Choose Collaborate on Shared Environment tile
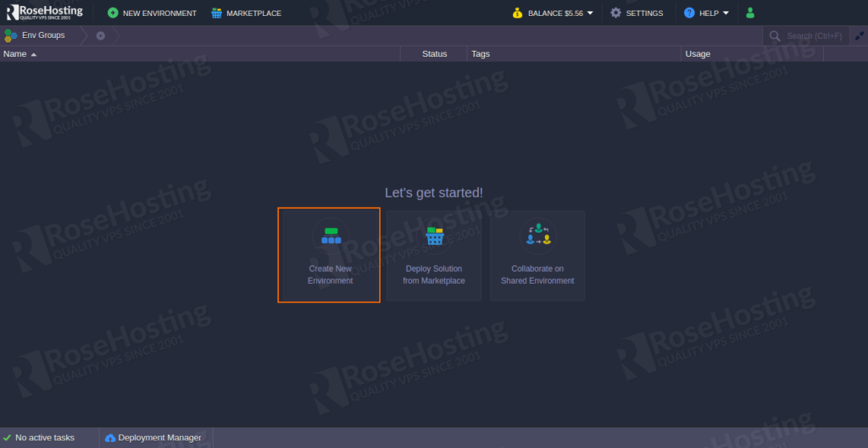This screenshot has width=868, height=448. 537,255
